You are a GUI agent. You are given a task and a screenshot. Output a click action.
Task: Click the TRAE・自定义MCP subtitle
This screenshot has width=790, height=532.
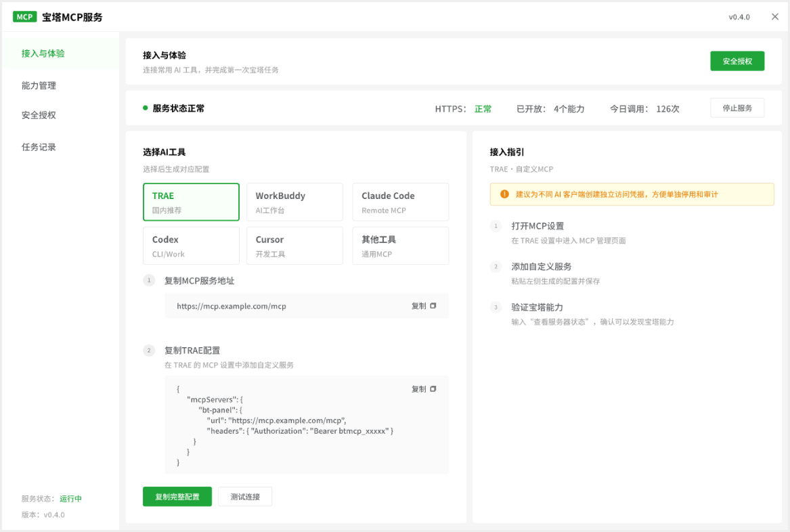(x=521, y=169)
